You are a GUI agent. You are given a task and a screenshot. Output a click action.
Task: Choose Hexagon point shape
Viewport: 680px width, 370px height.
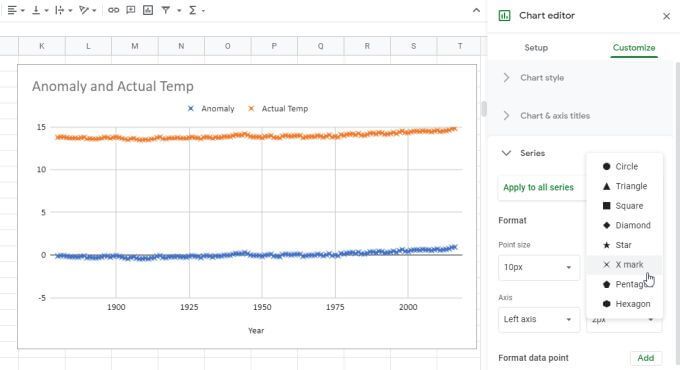point(624,304)
